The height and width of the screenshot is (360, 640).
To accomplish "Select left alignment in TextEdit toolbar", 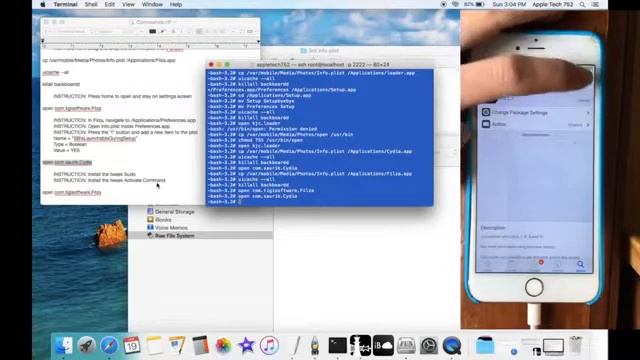I will point(199,31).
